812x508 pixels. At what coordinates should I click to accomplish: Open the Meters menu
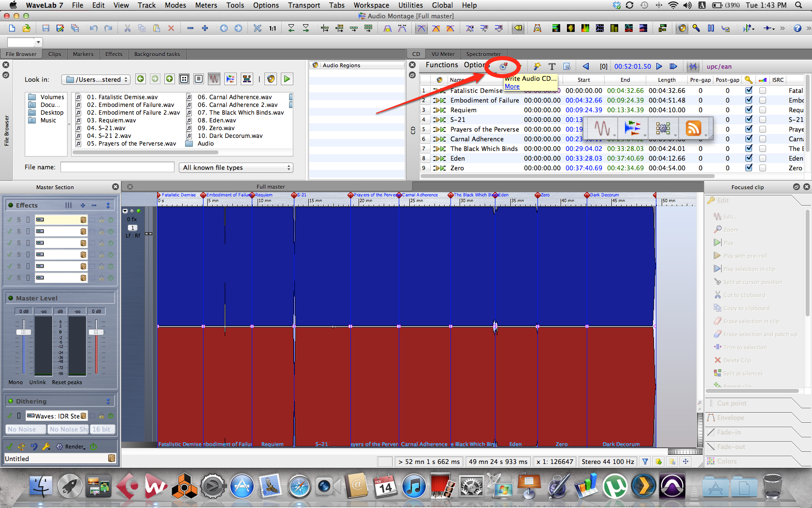click(206, 5)
